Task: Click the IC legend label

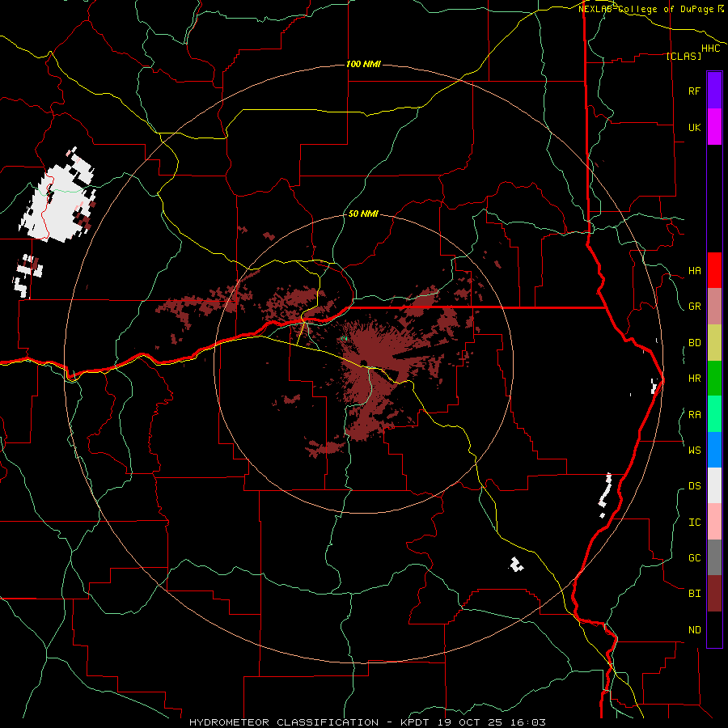Action: 694,523
